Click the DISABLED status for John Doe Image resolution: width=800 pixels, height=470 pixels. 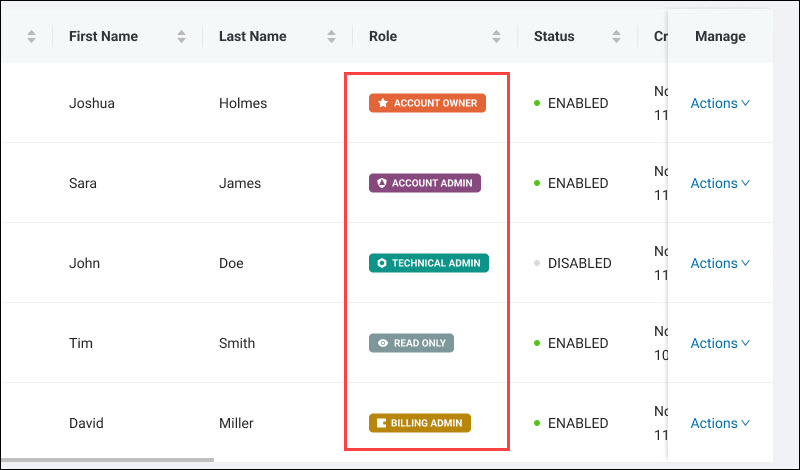click(578, 263)
